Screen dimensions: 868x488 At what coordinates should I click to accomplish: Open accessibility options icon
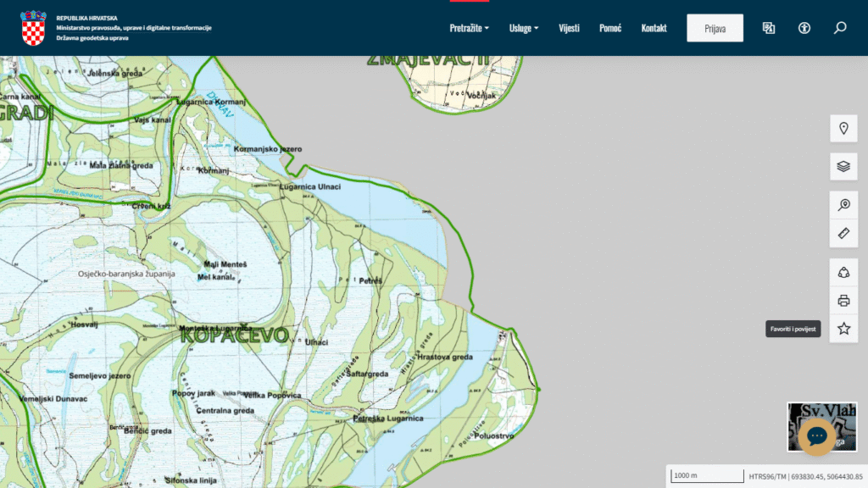point(804,28)
